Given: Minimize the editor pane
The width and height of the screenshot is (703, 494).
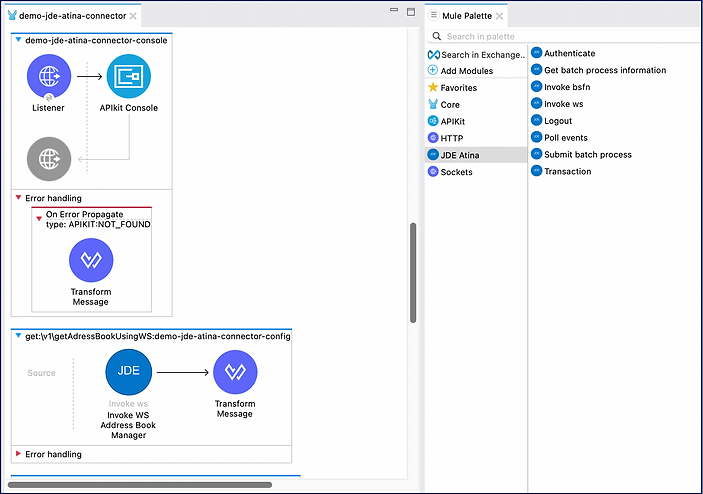Looking at the screenshot, I should click(x=394, y=9).
